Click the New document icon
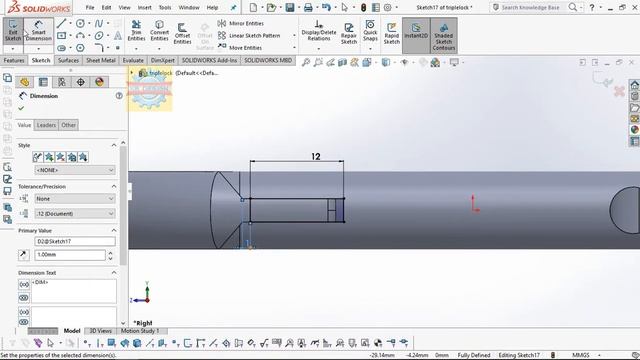This screenshot has width=640, height=360. pos(253,7)
